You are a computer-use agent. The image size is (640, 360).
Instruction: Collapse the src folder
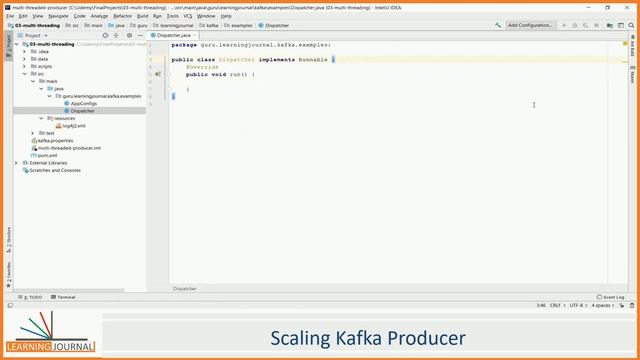pyautogui.click(x=24, y=74)
